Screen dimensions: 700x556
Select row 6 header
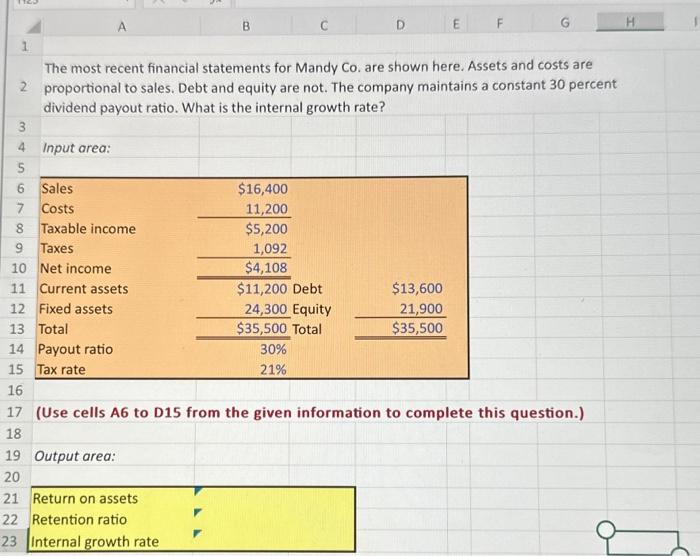[21, 188]
